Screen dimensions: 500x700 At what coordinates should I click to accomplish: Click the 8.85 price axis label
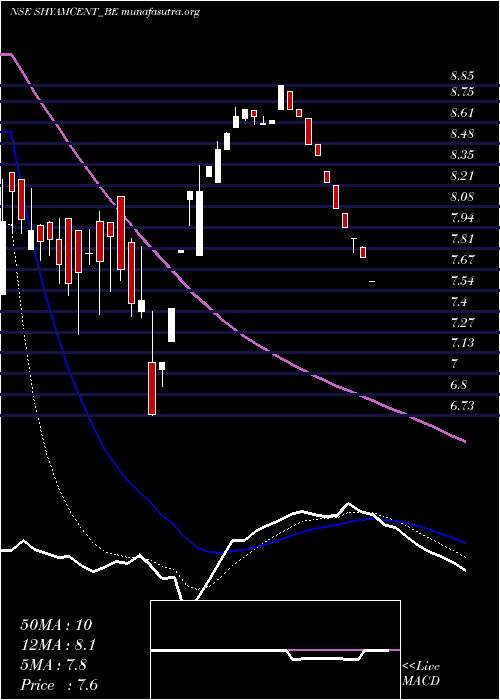462,76
